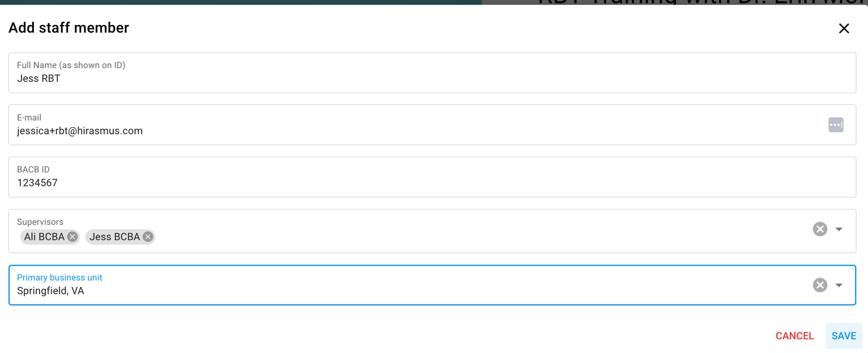Click the password manager icon in E-mail field
The image size is (868, 353).
pos(836,125)
